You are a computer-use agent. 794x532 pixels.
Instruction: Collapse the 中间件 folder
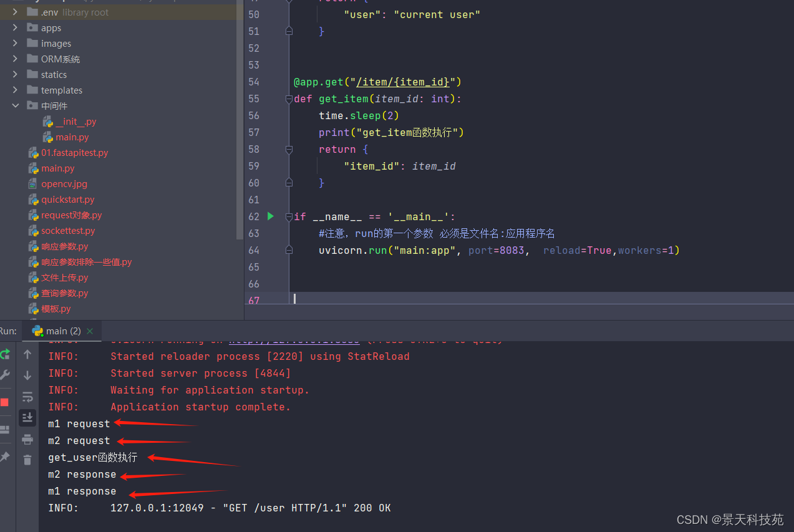[x=15, y=105]
